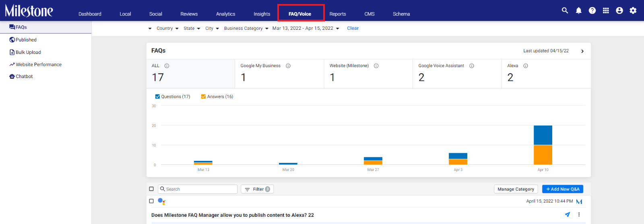Viewport: 644px width, 224px height.
Task: Go to the Insights tab
Action: [262, 14]
